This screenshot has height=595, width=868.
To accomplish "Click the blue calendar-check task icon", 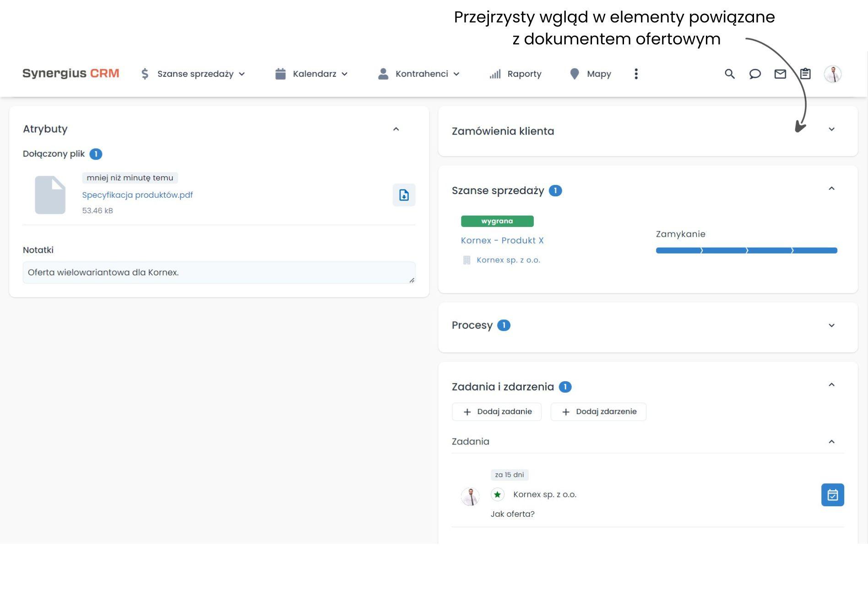I will (832, 495).
